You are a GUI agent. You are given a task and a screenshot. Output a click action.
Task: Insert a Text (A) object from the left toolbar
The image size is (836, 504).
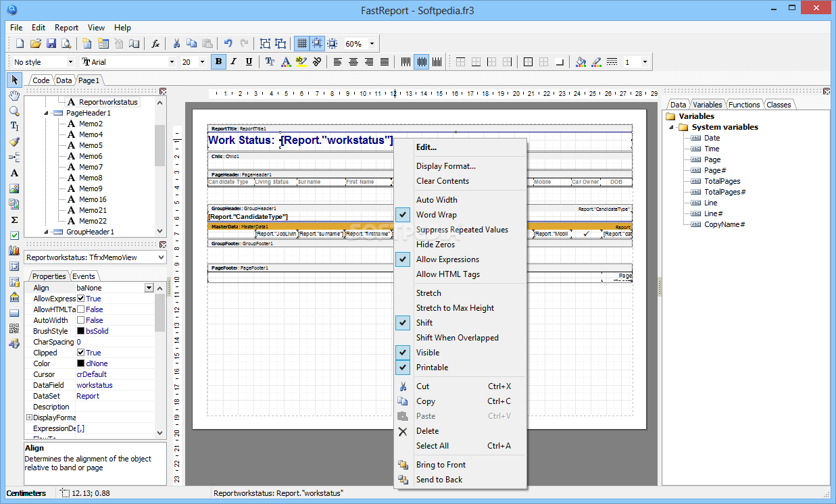pos(14,173)
